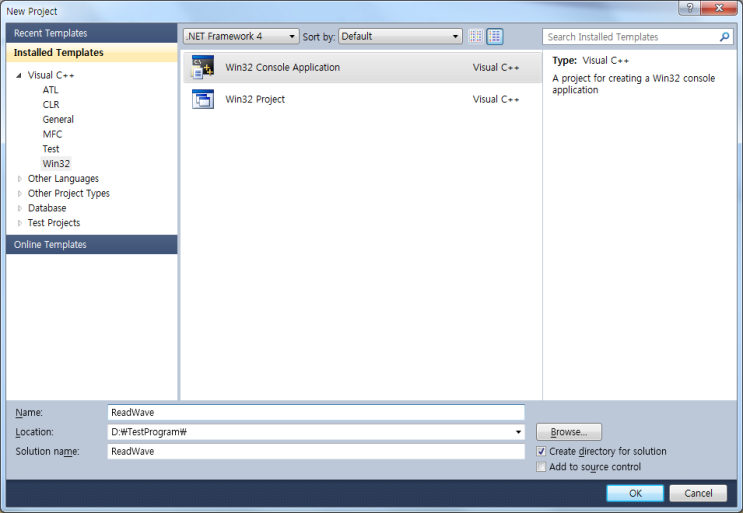
Task: Open the Online Templates section
Action: [x=91, y=244]
